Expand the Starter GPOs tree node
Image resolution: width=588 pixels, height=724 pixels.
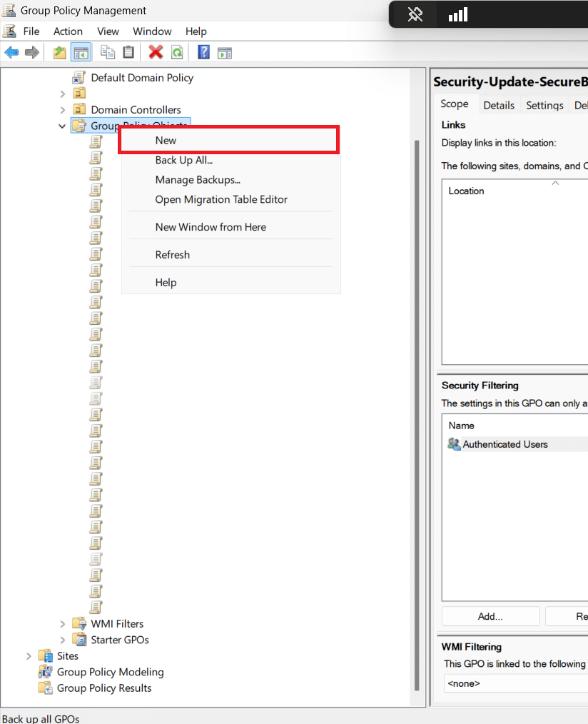tap(62, 640)
